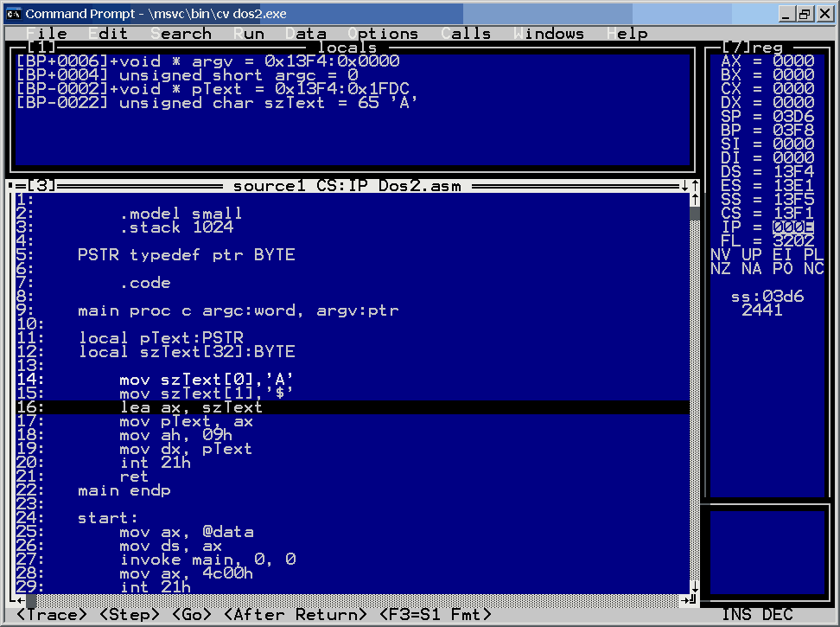Screen dimensions: 840x627
Task: Open the Windows menu
Action: click(x=550, y=33)
